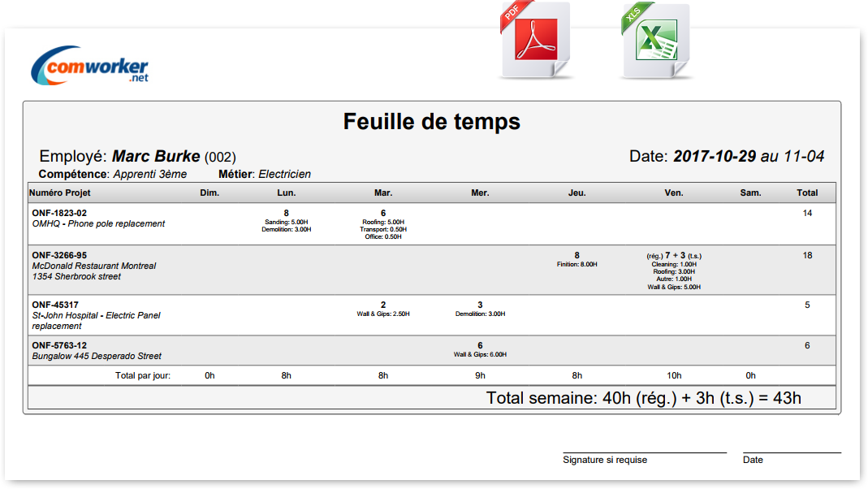
Task: Select the Lun. column header
Action: coord(286,193)
